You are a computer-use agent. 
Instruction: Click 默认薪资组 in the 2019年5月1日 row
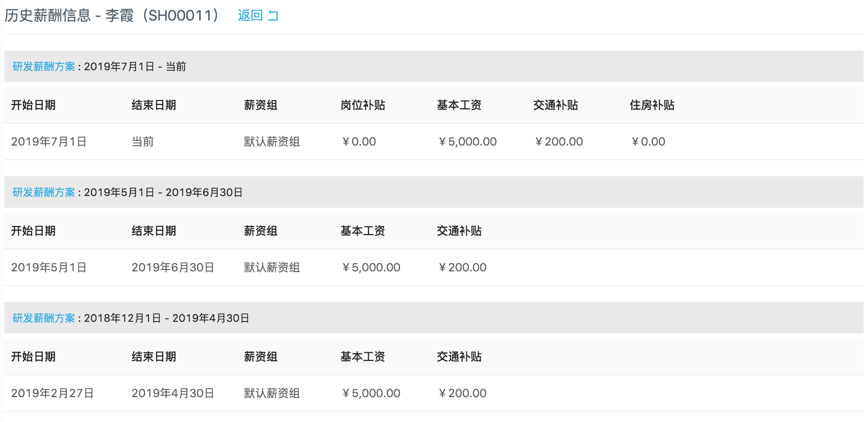coord(272,267)
